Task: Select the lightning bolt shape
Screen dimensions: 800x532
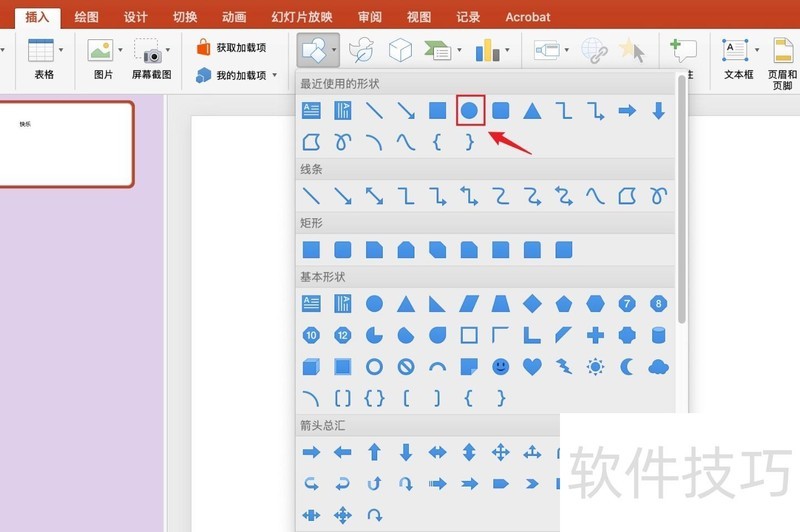Action: (563, 367)
